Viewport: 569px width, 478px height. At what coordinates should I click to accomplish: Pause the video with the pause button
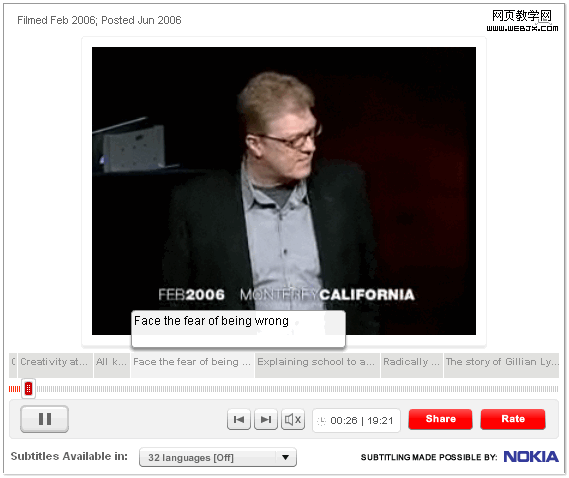(44, 419)
